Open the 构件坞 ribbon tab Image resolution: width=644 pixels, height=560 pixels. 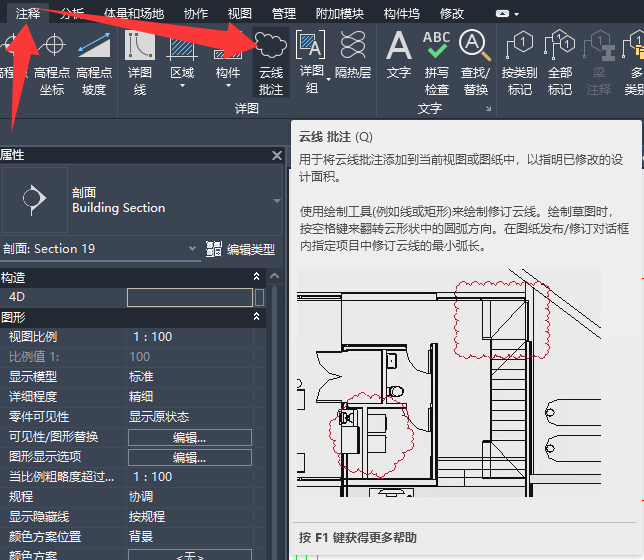tap(402, 14)
